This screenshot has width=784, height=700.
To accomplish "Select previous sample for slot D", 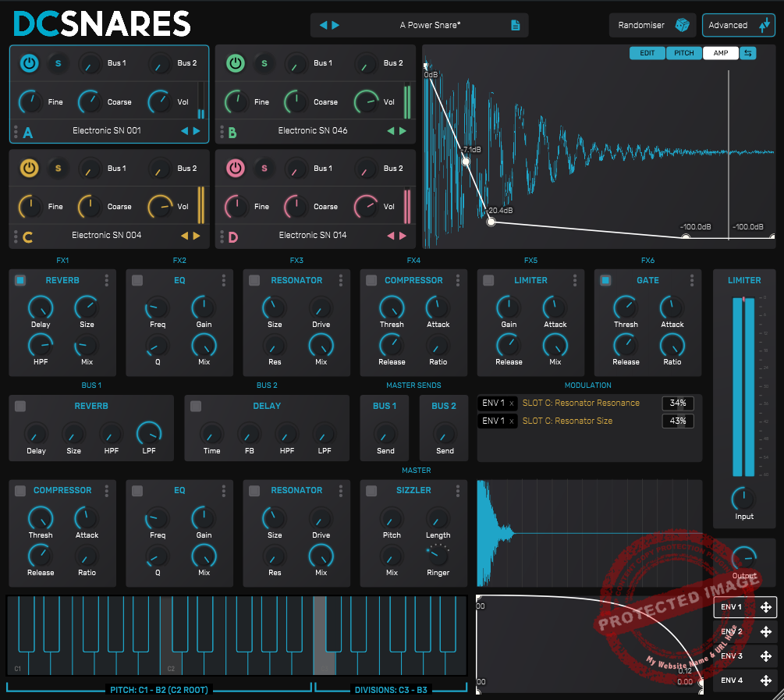I will click(391, 235).
